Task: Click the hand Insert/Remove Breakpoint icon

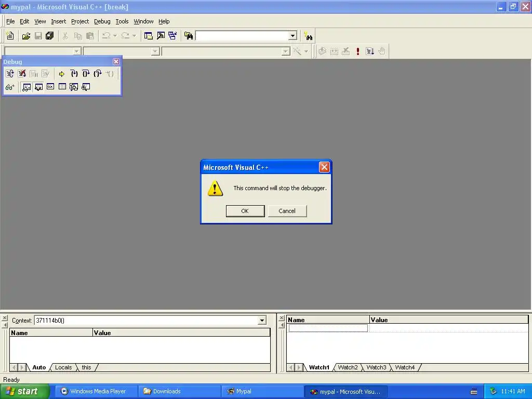Action: point(382,51)
